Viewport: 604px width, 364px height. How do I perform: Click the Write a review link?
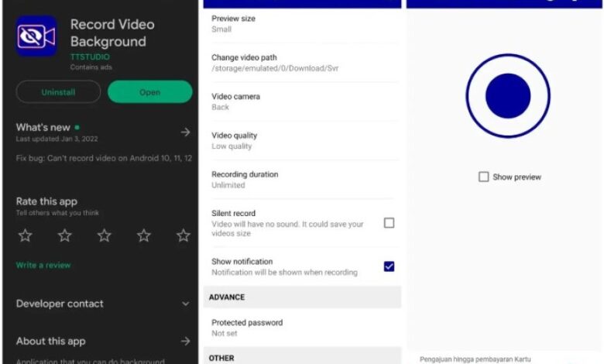coord(43,265)
